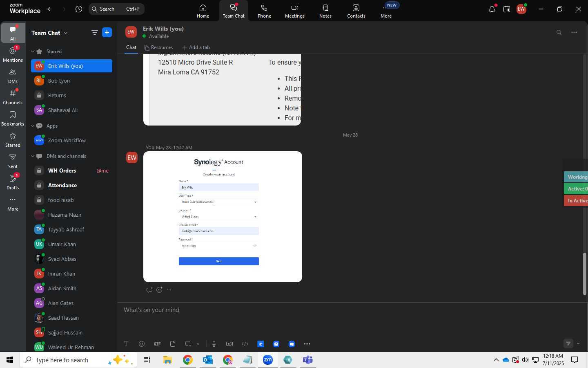
Task: Attach a file in composer
Action: 173,344
